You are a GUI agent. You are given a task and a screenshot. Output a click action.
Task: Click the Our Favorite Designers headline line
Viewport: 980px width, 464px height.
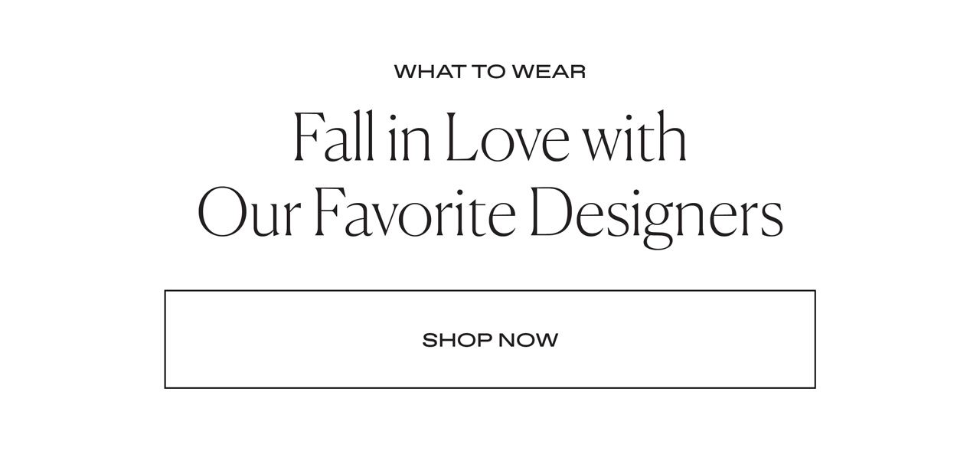(490, 213)
